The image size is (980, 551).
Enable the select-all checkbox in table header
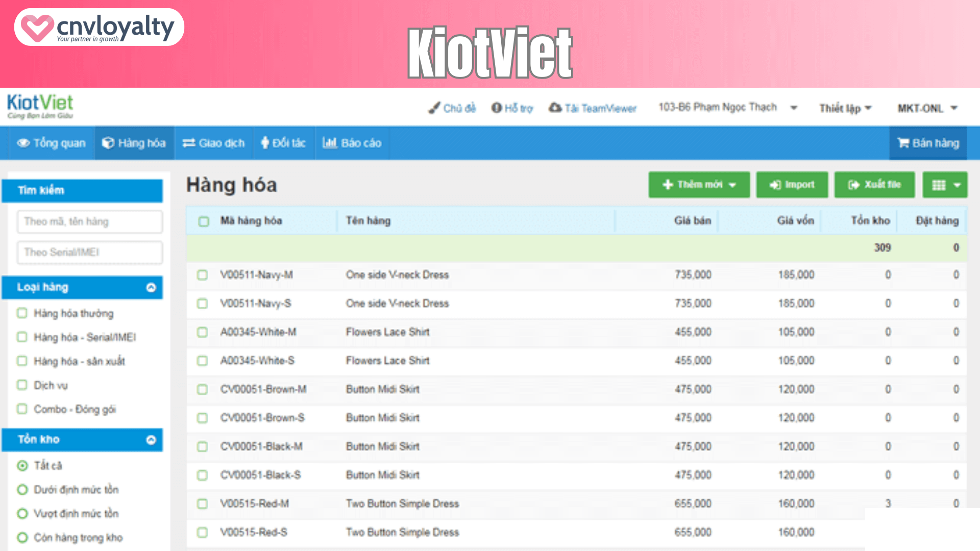[x=203, y=221]
